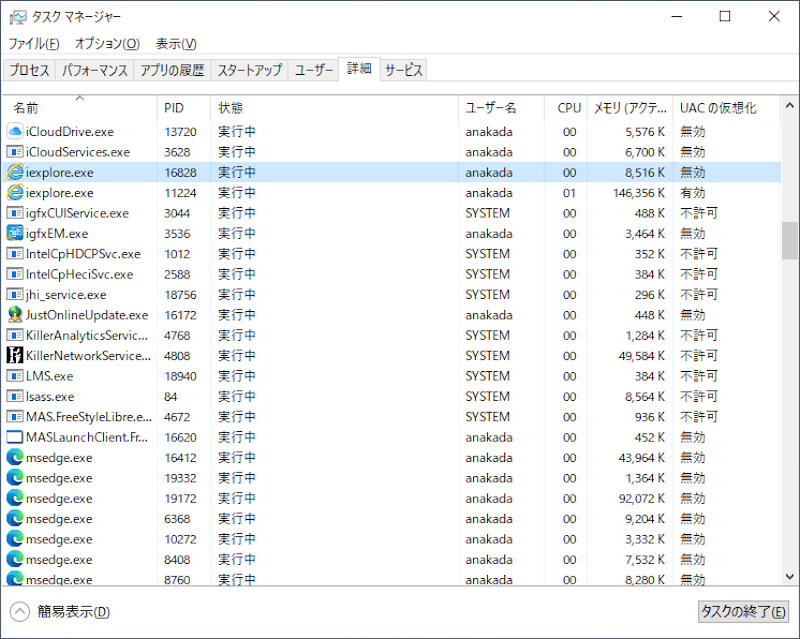Screen dimensions: 800x639
Task: Click the MASLaunchClient process icon
Action: [15, 437]
